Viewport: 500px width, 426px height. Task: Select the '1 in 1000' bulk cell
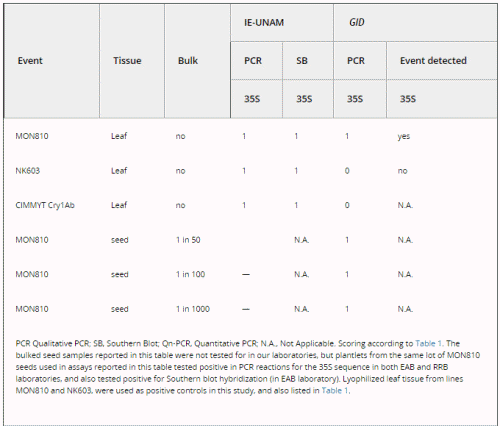[x=193, y=309]
